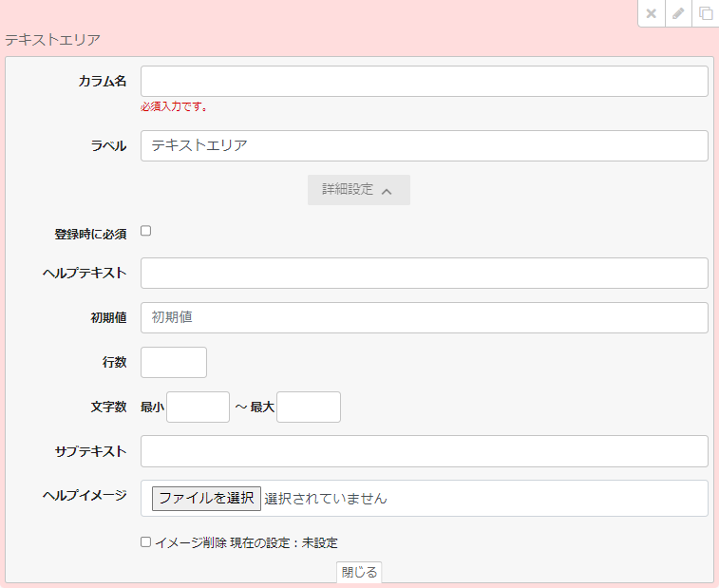Click the テキストエリア panel heading
Image resolution: width=719 pixels, height=588 pixels.
pyautogui.click(x=52, y=40)
